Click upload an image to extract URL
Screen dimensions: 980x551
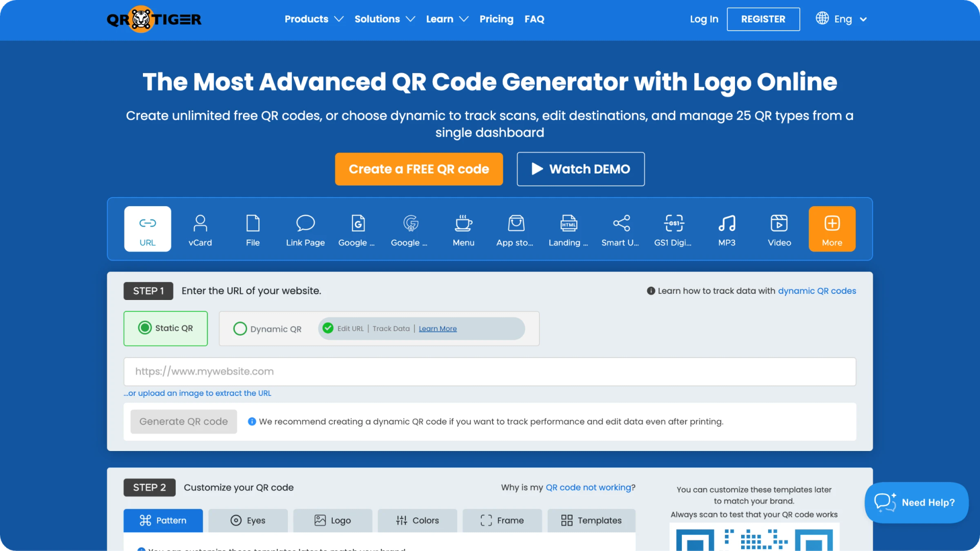coord(198,393)
